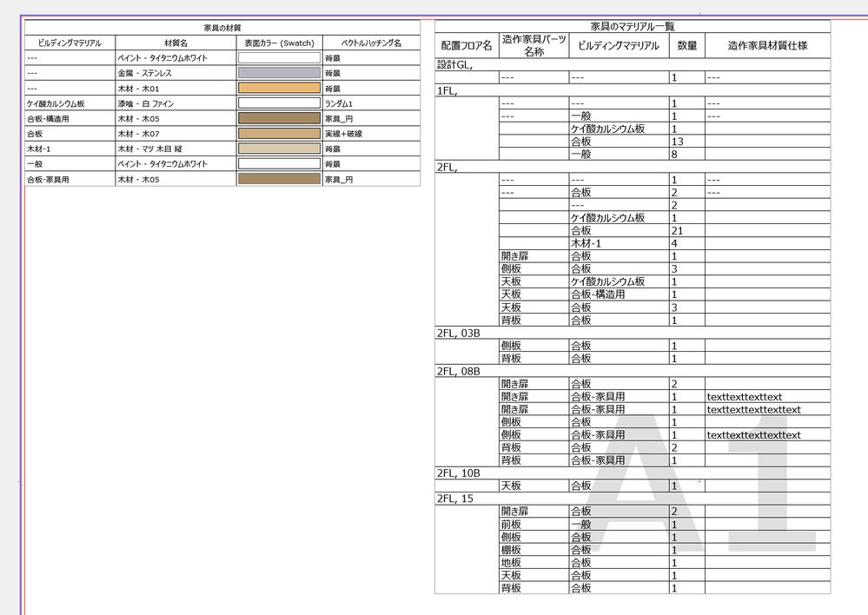Image resolution: width=868 pixels, height=615 pixels.
Task: Select the 2FL, 08B group row
Action: pos(633,371)
